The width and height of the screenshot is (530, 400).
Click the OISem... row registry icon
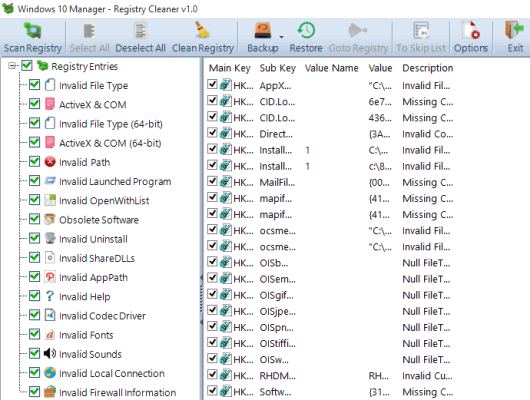tap(225, 278)
